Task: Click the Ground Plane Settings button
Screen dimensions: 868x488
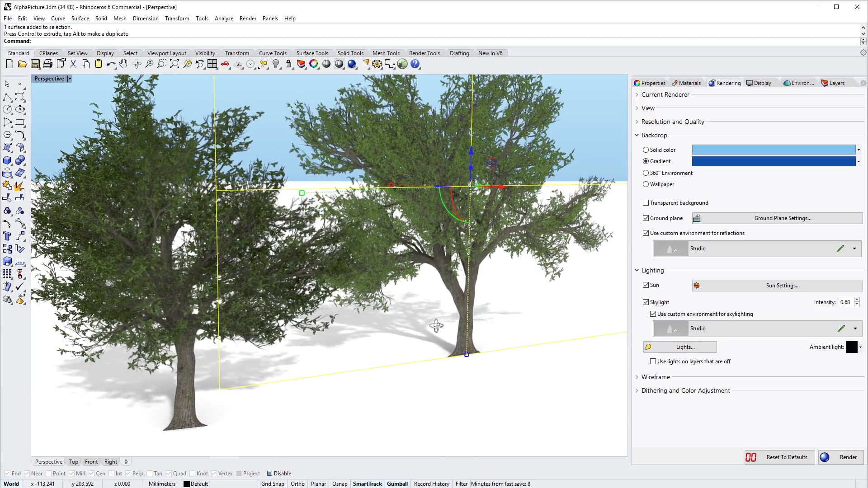Action: tap(783, 218)
